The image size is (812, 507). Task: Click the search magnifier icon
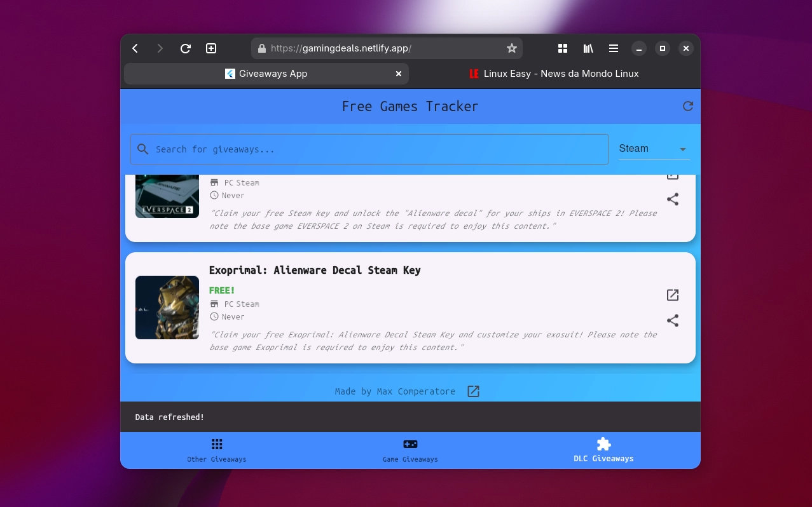pos(143,149)
